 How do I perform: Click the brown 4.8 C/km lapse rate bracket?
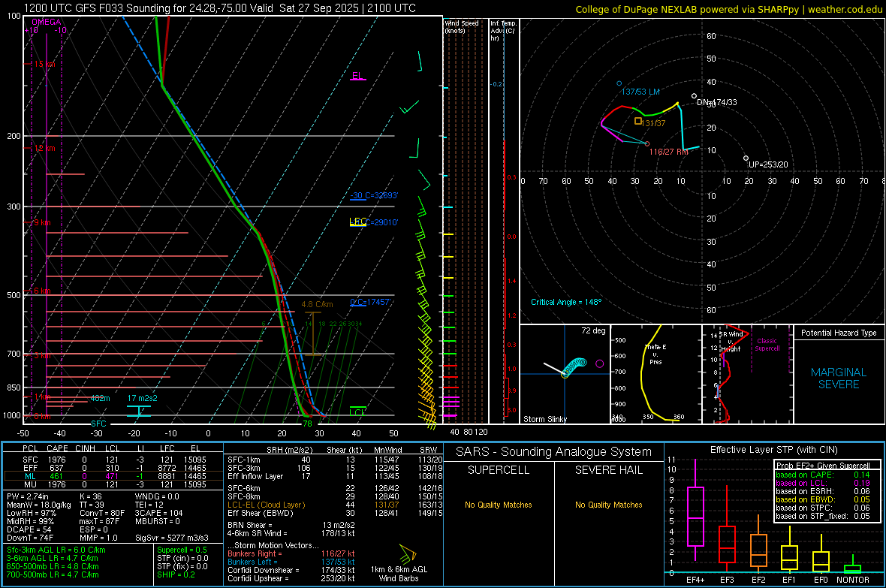tap(312, 333)
